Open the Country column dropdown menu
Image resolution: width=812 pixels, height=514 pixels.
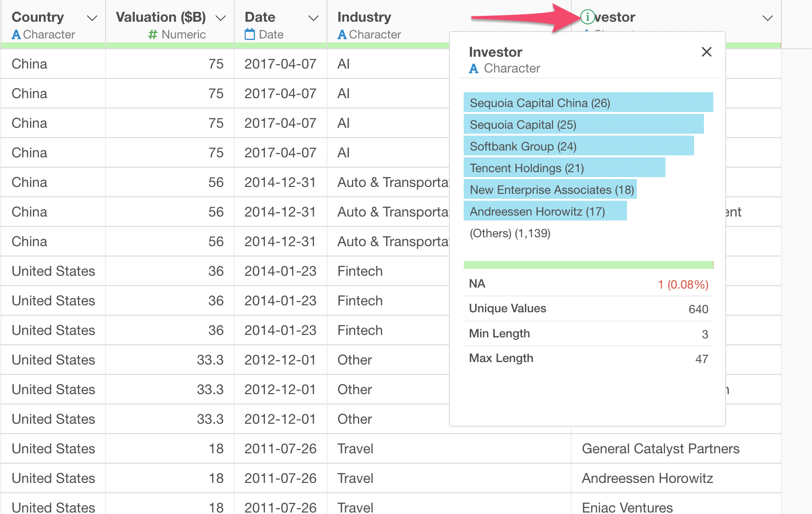coord(92,18)
